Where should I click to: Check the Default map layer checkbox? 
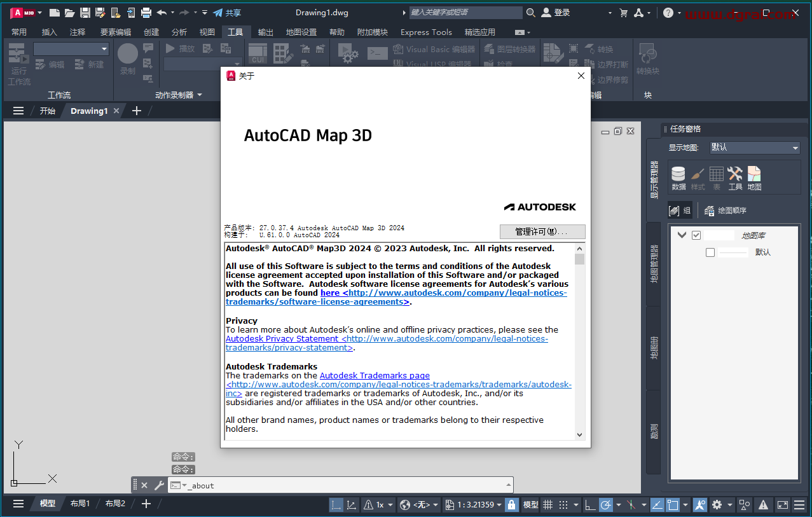(710, 252)
